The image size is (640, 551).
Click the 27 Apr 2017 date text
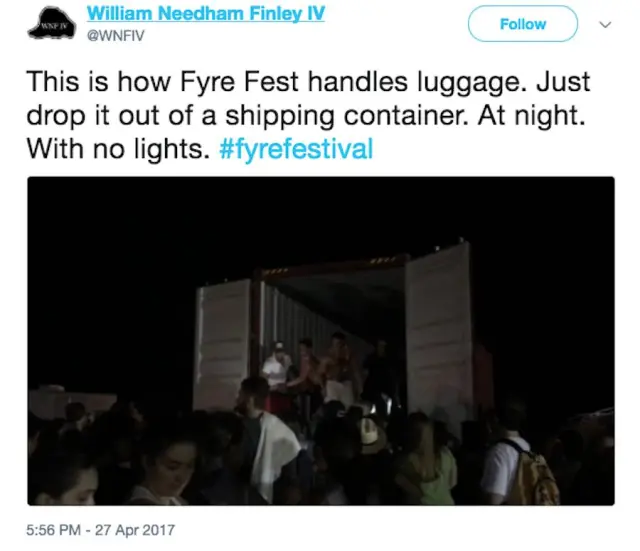click(x=135, y=530)
